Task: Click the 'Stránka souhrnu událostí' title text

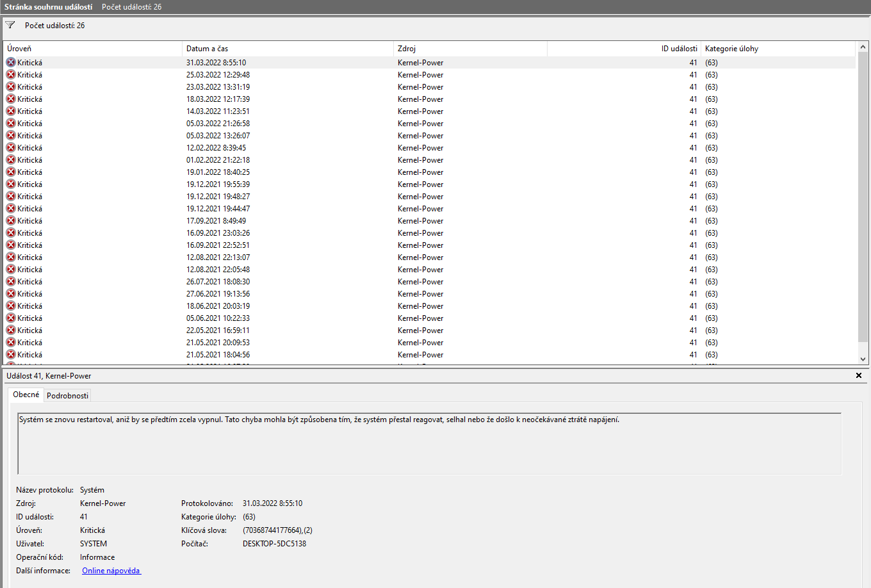Action: [x=48, y=7]
